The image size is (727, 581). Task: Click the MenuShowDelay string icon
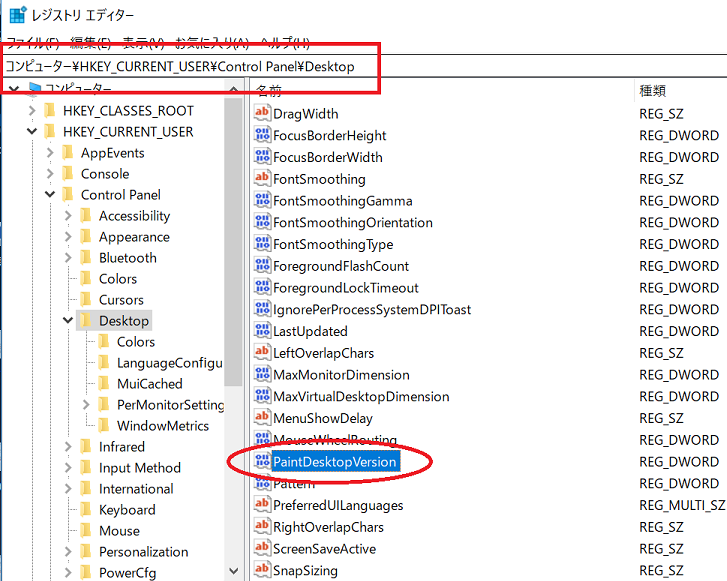(x=262, y=417)
